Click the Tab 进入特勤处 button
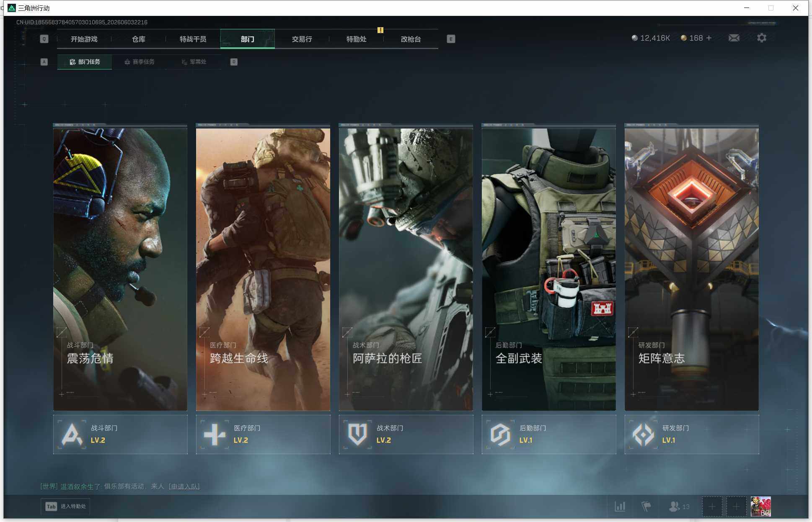The width and height of the screenshot is (812, 522). (66, 507)
